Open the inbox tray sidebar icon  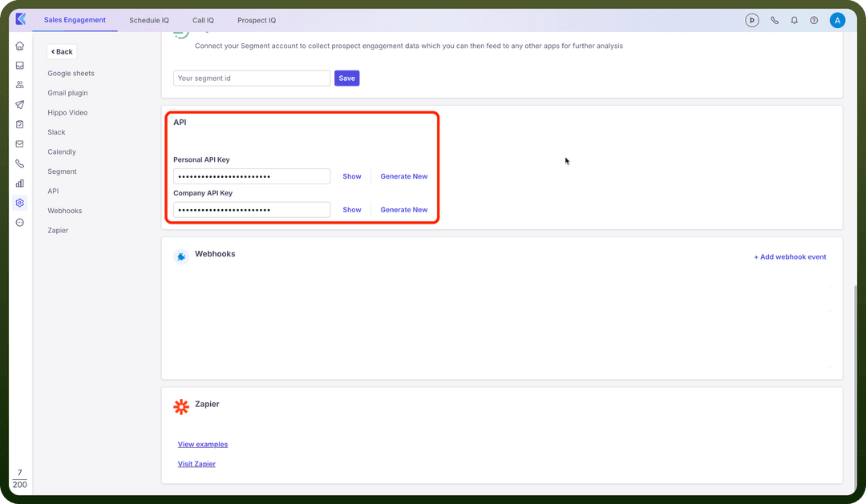[20, 65]
